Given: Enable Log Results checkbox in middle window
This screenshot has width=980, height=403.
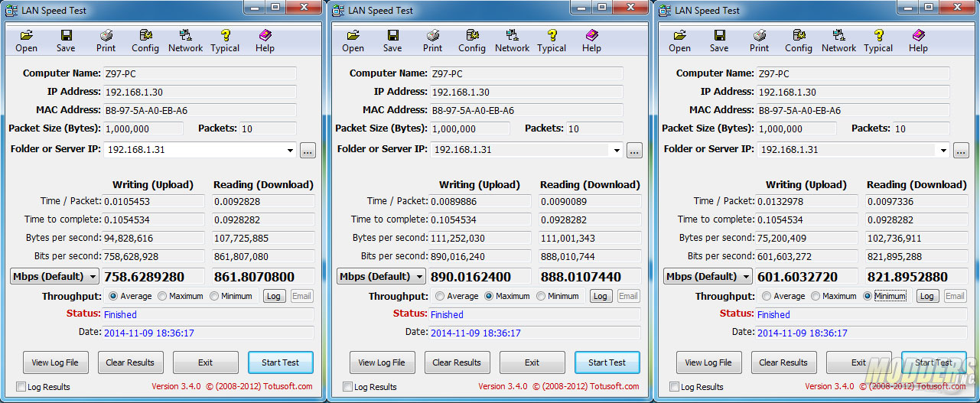Looking at the screenshot, I should (347, 387).
